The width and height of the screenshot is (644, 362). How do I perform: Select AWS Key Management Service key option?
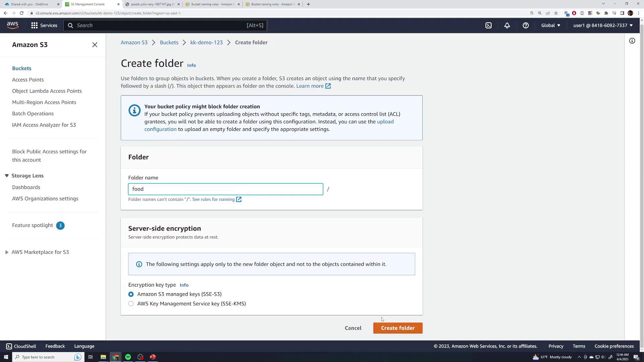[131, 304]
